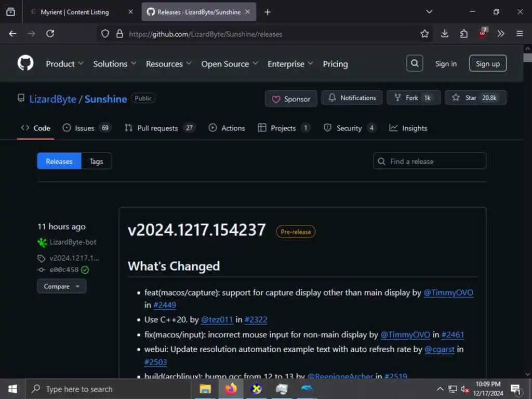This screenshot has height=399, width=532.
Task: Open Firefox downloads panel icon
Action: [445, 34]
